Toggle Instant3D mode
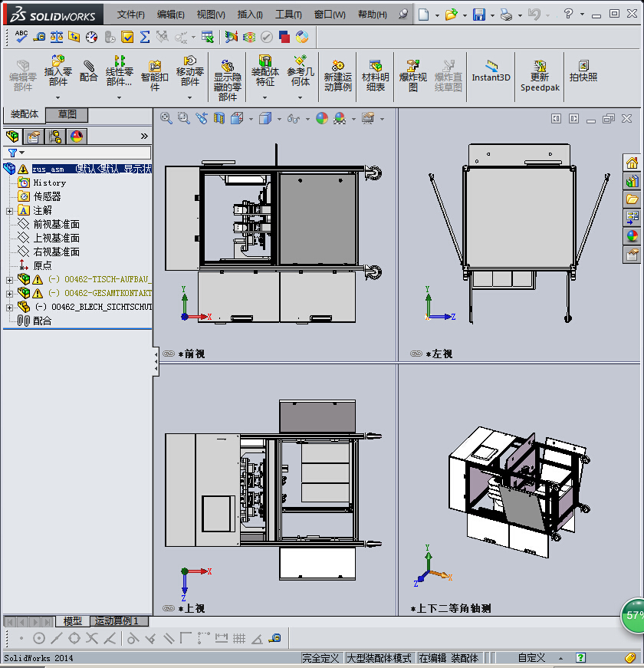 [x=491, y=71]
